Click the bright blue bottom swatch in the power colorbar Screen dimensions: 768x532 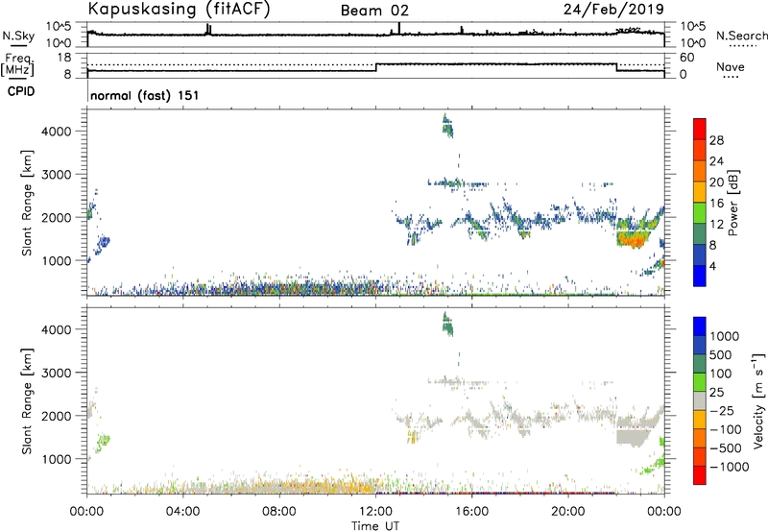(x=700, y=276)
